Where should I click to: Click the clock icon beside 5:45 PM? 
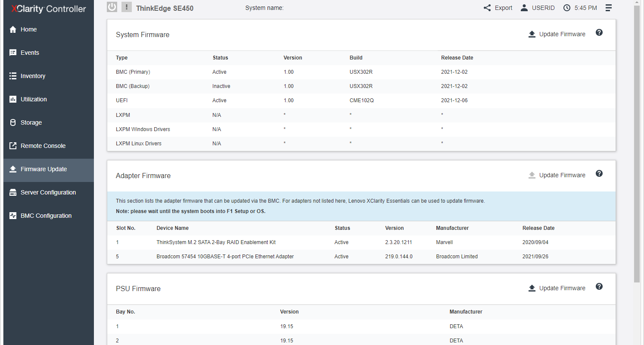567,8
